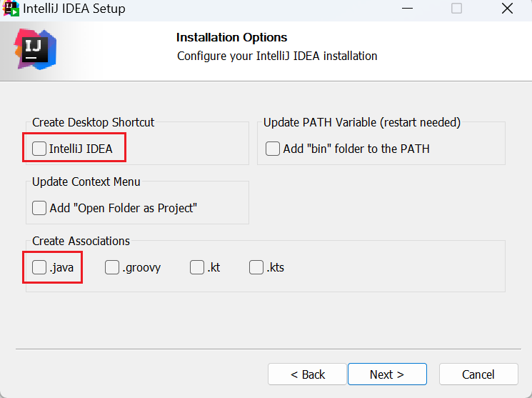Viewport: 532px width, 398px height.
Task: Check the .kts association box
Action: click(256, 267)
